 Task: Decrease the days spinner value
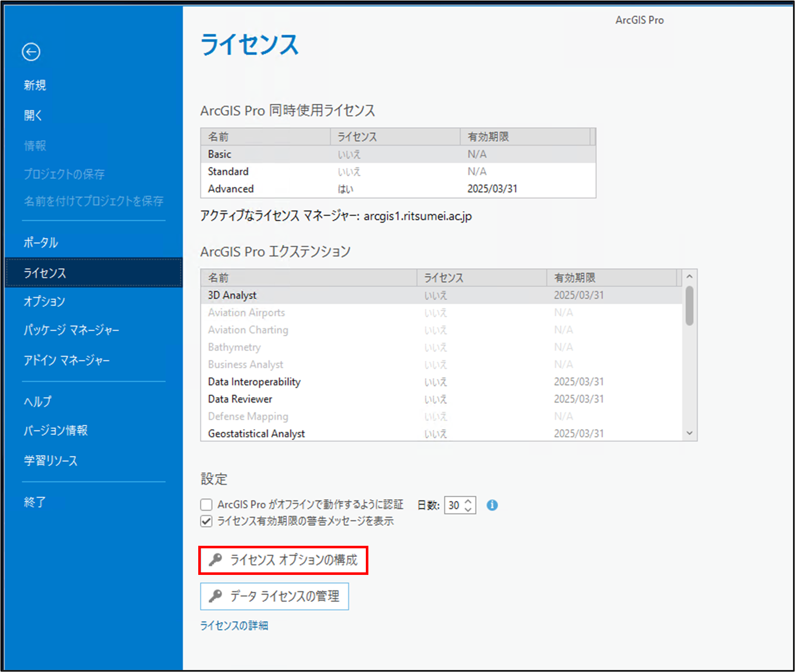[468, 509]
